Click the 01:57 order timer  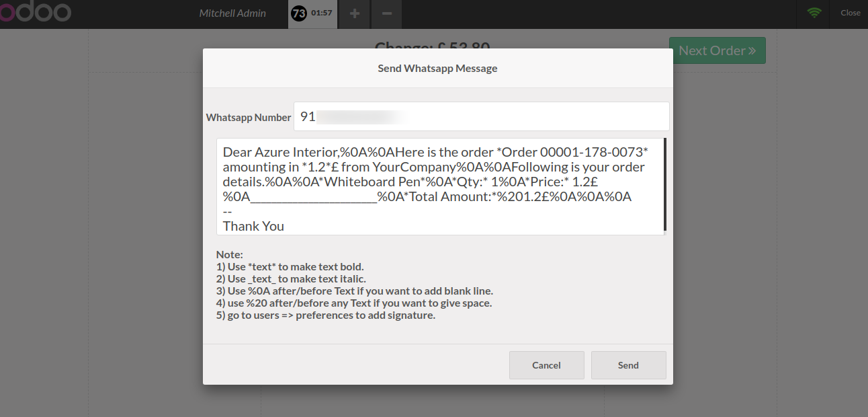[x=321, y=13]
